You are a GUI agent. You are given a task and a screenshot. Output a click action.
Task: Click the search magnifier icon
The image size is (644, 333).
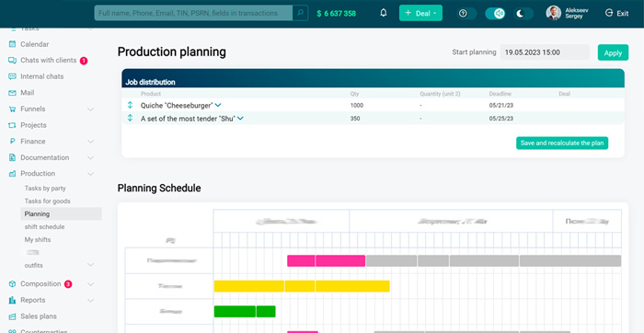(300, 13)
